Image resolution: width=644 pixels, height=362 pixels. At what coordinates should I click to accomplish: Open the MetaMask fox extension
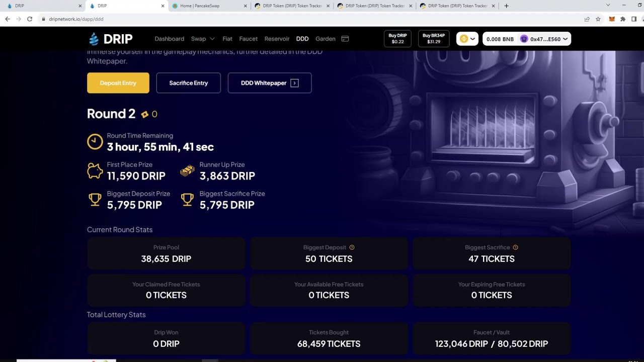point(612,19)
